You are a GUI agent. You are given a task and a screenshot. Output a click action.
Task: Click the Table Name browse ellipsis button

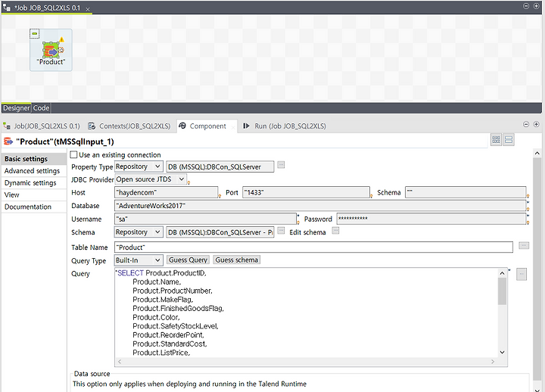tap(524, 246)
